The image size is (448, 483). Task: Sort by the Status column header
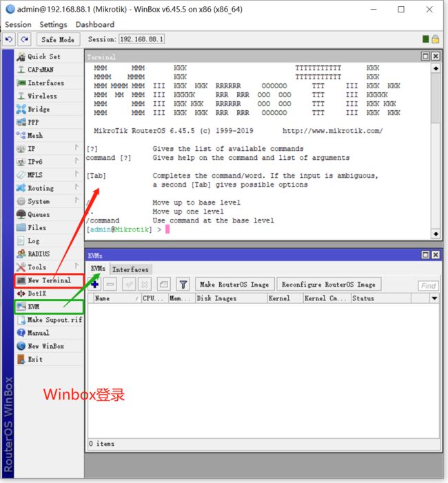point(381,298)
